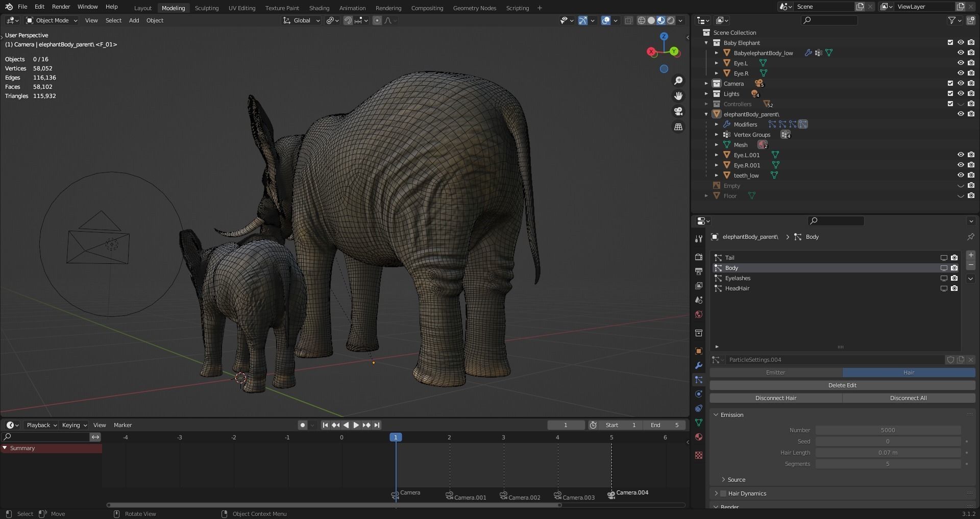Screen dimensions: 980x519
Task: Select the Emitter particle type tab
Action: pos(776,373)
